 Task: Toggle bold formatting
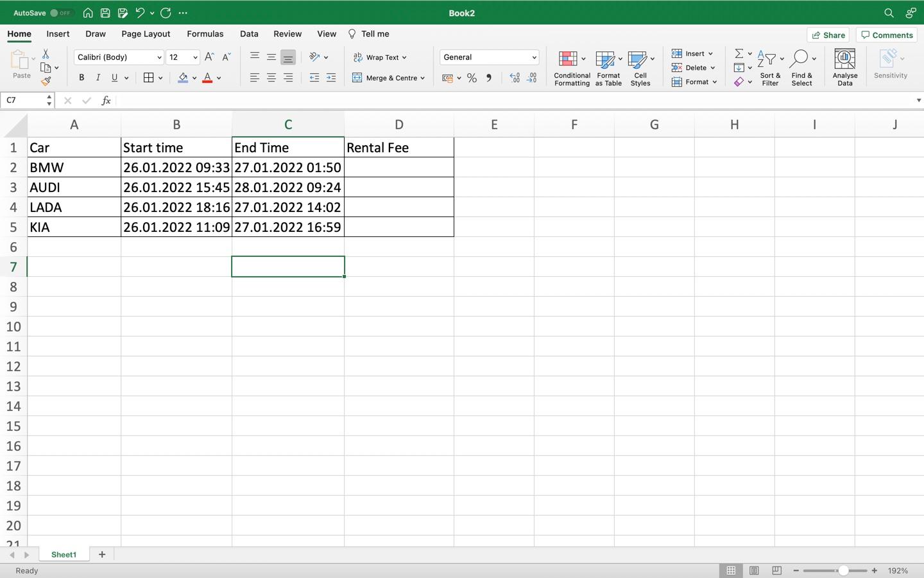pos(81,78)
